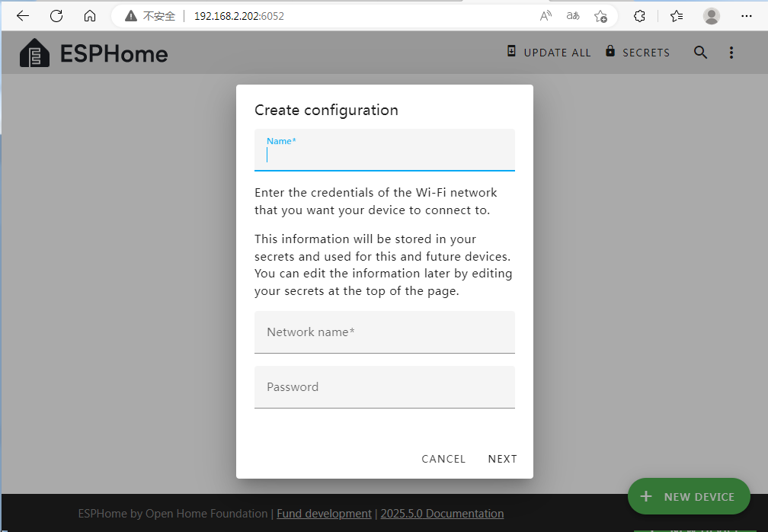Click the browser back arrow
The width and height of the screenshot is (768, 532).
[23, 16]
